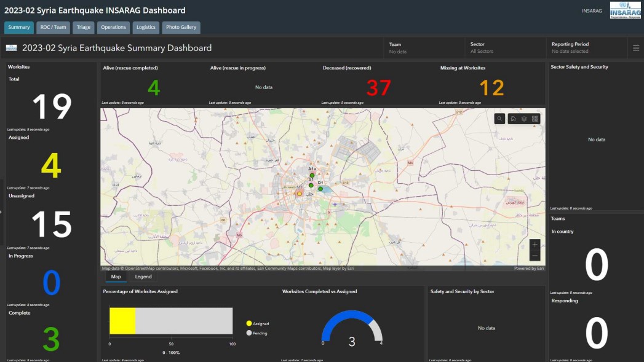The width and height of the screenshot is (644, 362).
Task: Open the Operations tab
Action: (x=113, y=28)
